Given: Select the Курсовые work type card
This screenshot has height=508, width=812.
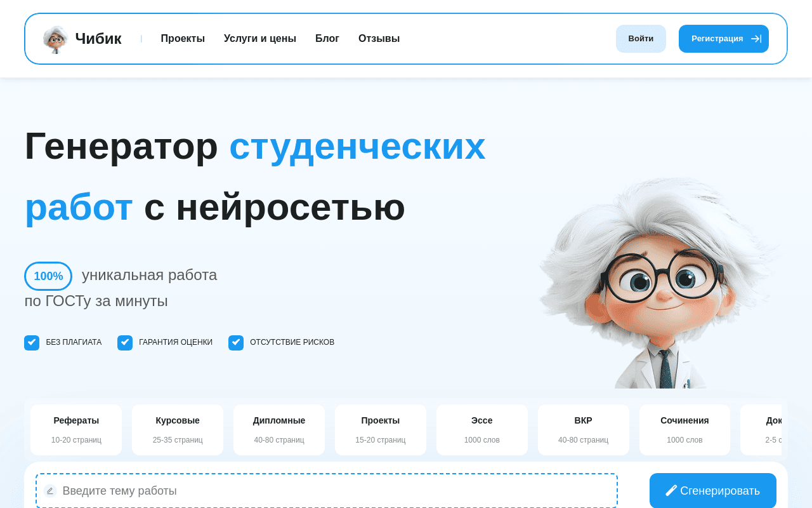Looking at the screenshot, I should (x=178, y=430).
